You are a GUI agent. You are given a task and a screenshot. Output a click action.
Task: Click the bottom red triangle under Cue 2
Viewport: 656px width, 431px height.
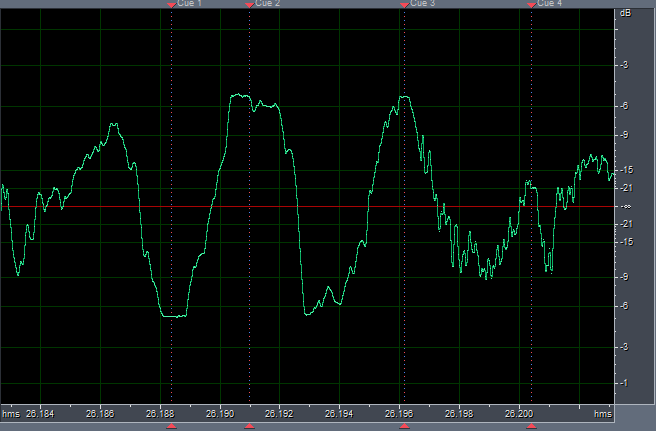point(249,426)
